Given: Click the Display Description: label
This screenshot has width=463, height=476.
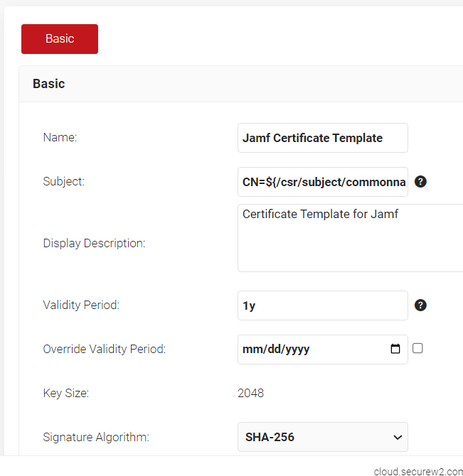Looking at the screenshot, I should tap(94, 243).
